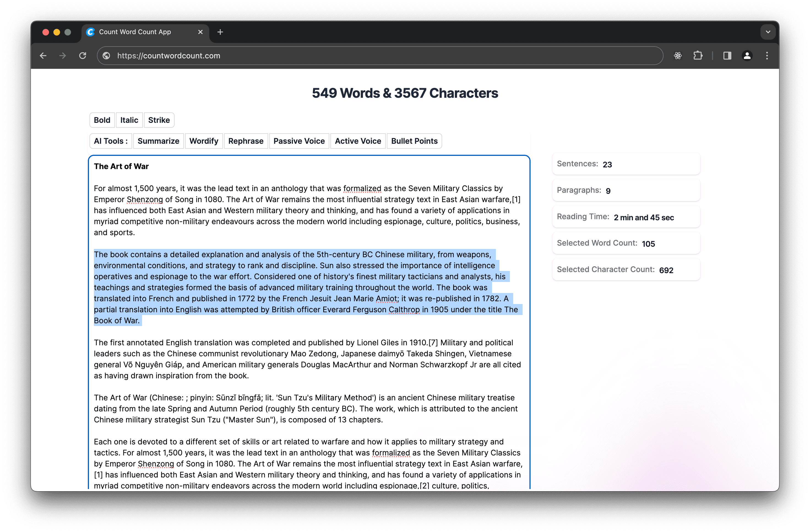Reload the page with refresh icon
Screen dimensions: 810x532
click(83, 55)
